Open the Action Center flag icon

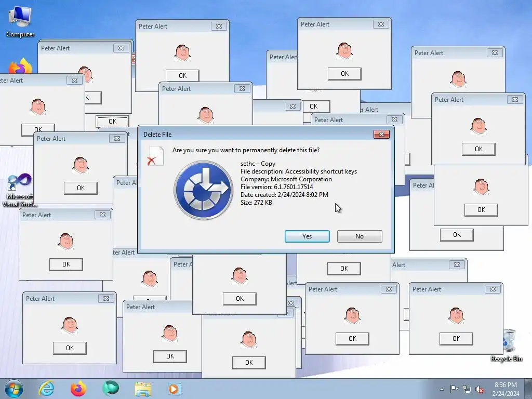pos(454,389)
